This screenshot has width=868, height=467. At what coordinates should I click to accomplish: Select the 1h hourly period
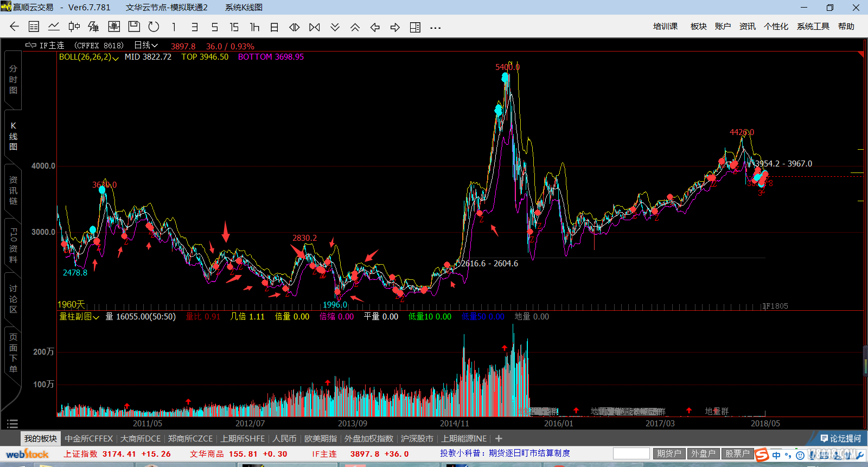pyautogui.click(x=254, y=27)
